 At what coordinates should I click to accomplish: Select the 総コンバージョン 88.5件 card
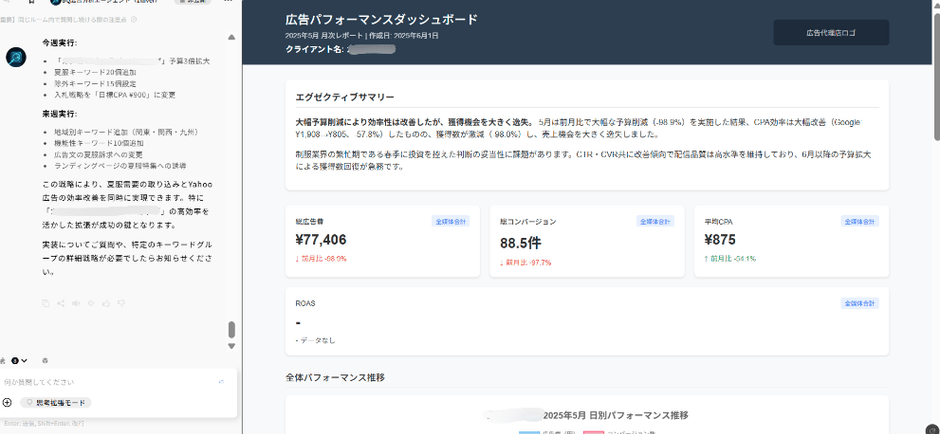(x=585, y=241)
